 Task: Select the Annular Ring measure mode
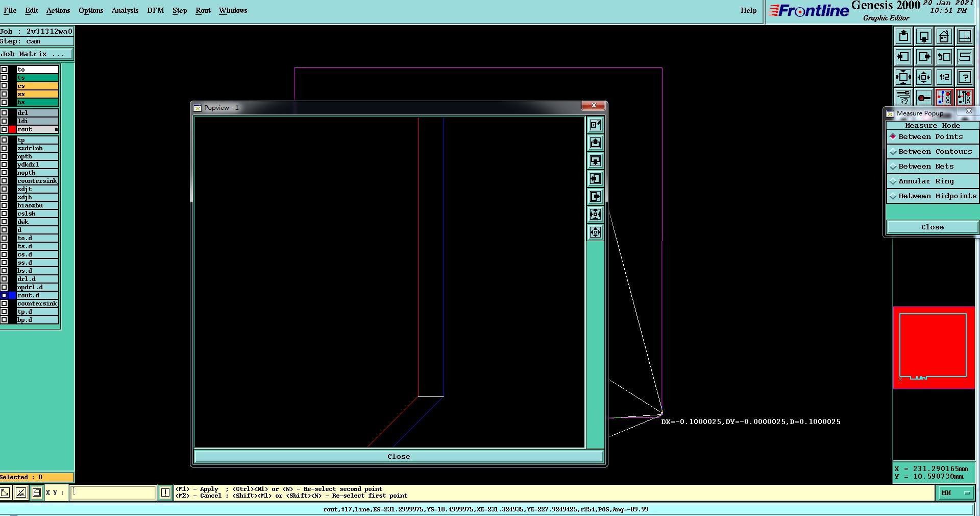[x=933, y=181]
